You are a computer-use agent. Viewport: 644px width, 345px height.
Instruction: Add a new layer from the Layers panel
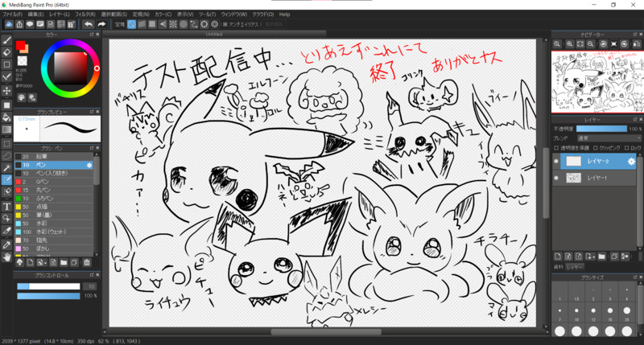[x=558, y=257]
